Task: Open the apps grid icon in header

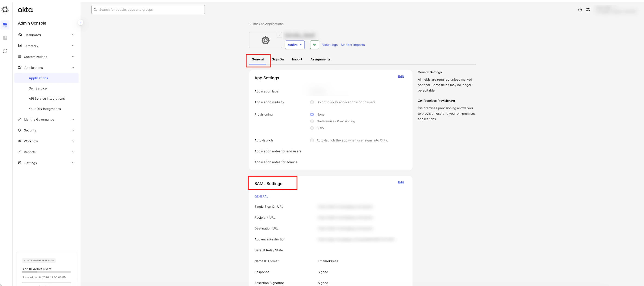Action: [x=588, y=10]
